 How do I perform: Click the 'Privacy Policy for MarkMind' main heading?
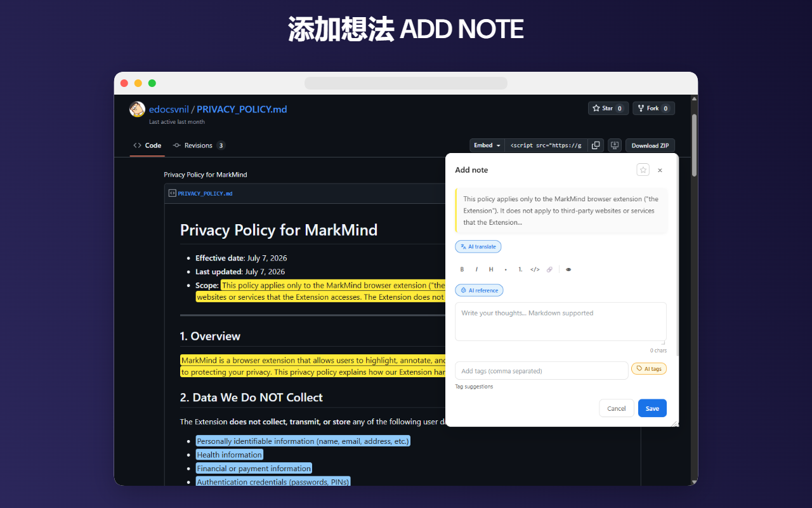tap(278, 230)
